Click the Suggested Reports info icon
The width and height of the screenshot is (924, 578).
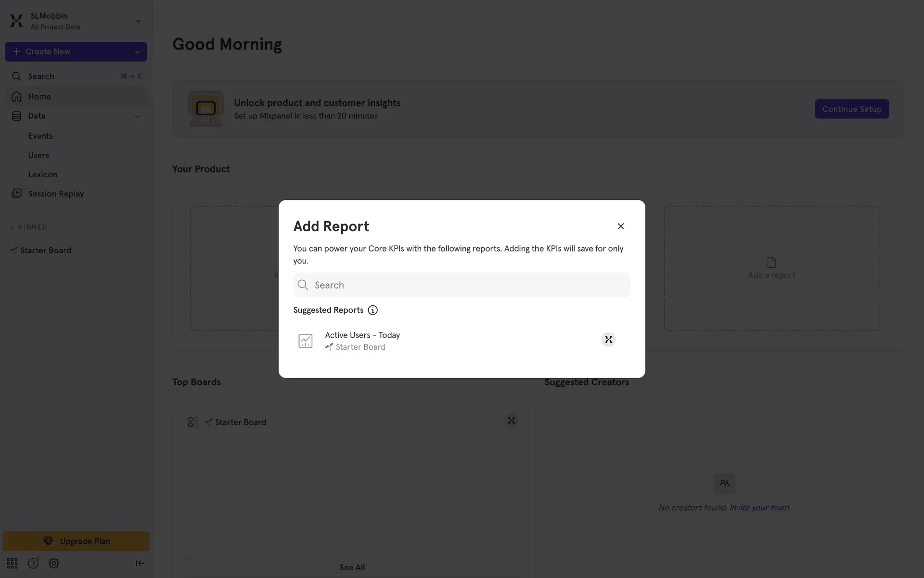(x=372, y=310)
